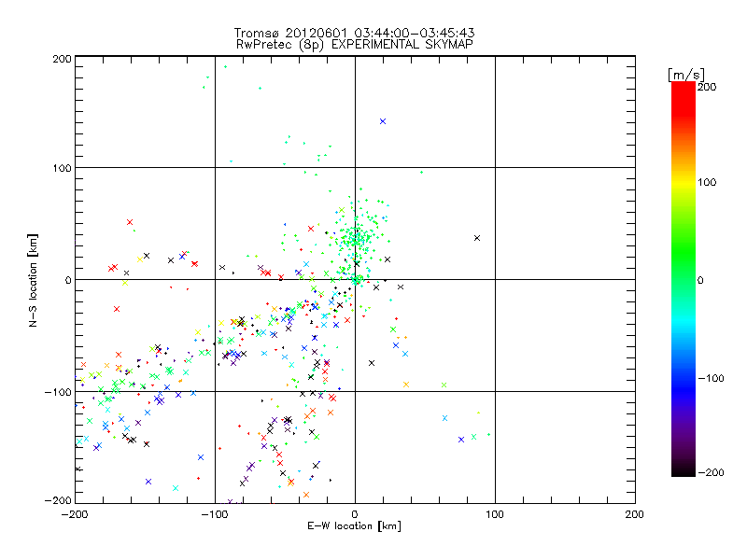Click the "-200" tick on the E-W axis
The height and width of the screenshot is (560, 747).
pyautogui.click(x=75, y=514)
